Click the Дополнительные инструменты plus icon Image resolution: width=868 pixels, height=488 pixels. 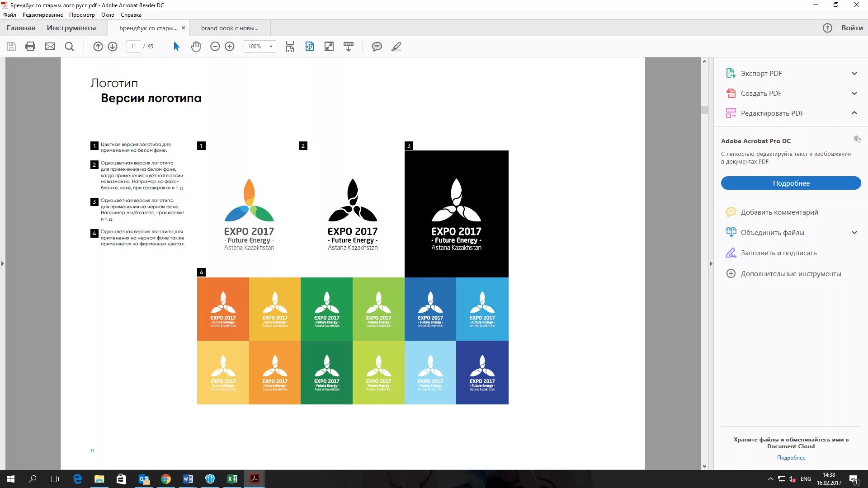coord(731,273)
